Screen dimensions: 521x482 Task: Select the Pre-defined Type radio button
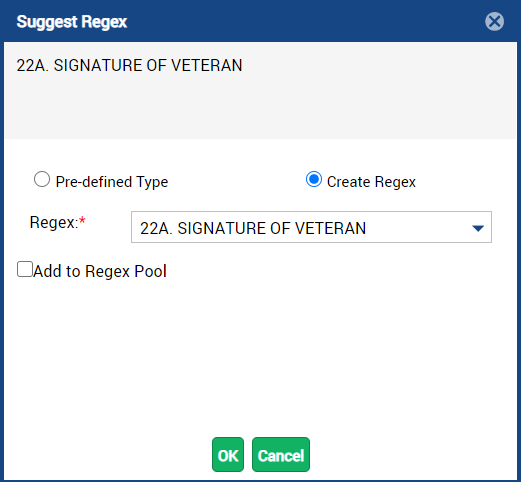[x=42, y=179]
